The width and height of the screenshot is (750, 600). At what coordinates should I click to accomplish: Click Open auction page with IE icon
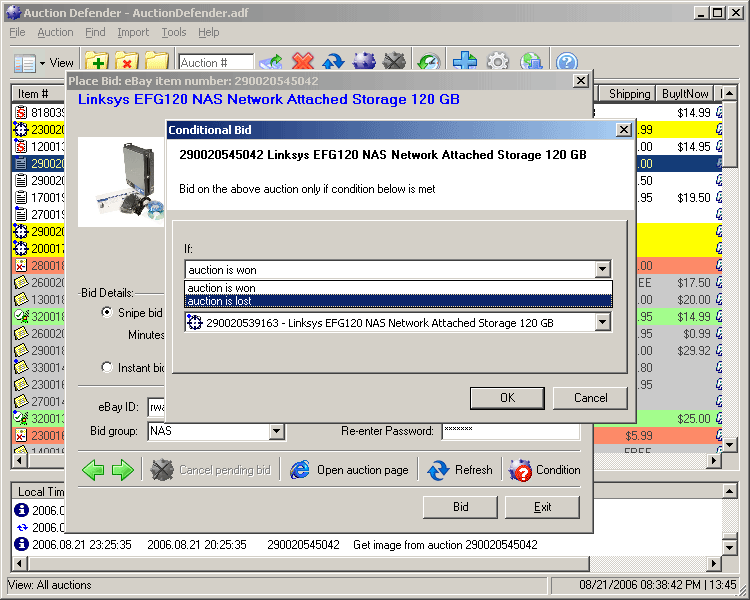[x=349, y=470]
